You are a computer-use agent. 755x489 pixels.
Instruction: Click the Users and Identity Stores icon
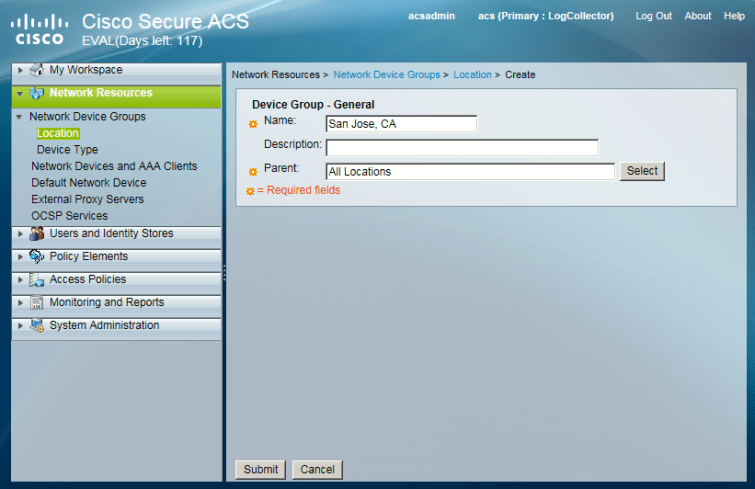37,234
